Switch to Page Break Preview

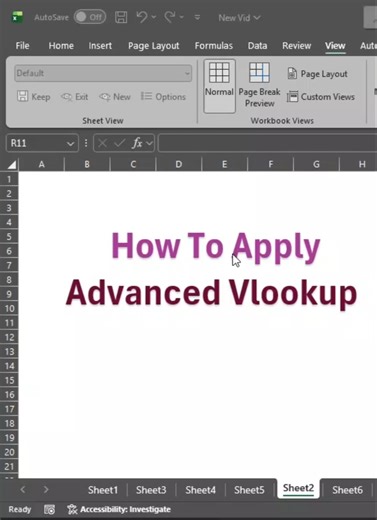[259, 86]
